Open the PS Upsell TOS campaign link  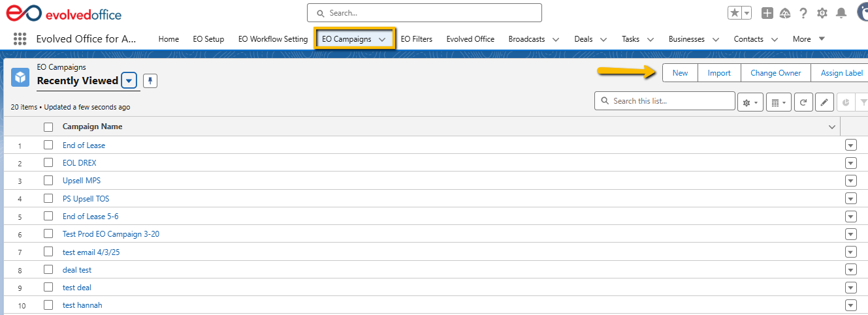[86, 198]
